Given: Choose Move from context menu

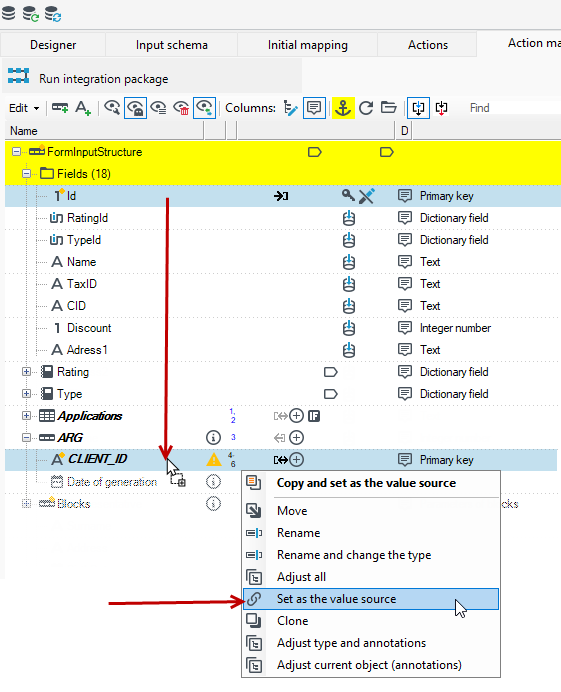Looking at the screenshot, I should click(371, 511).
